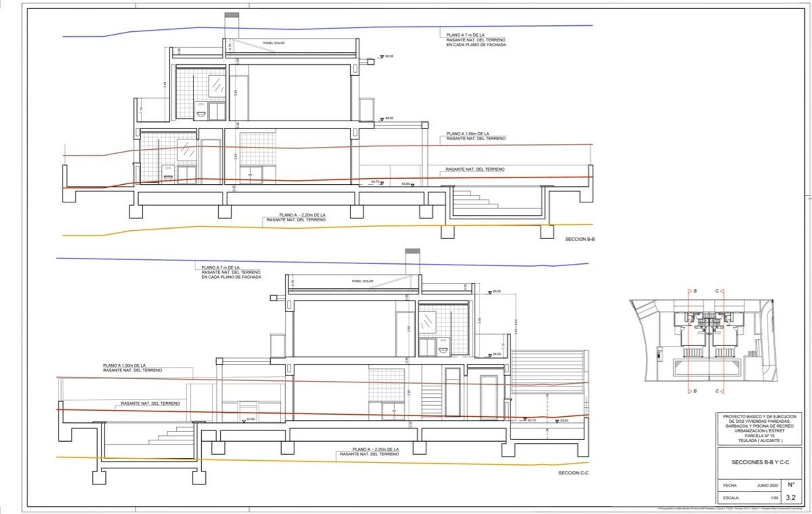Click 'PLANO A 1.50m DE LA' note in section C-C

coord(124,365)
